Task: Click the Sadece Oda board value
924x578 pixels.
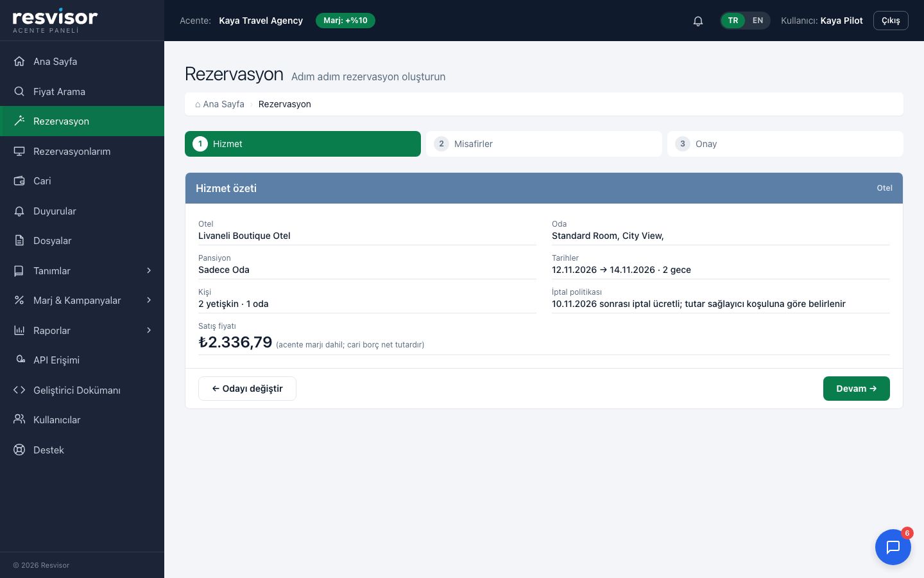Action: tap(224, 270)
